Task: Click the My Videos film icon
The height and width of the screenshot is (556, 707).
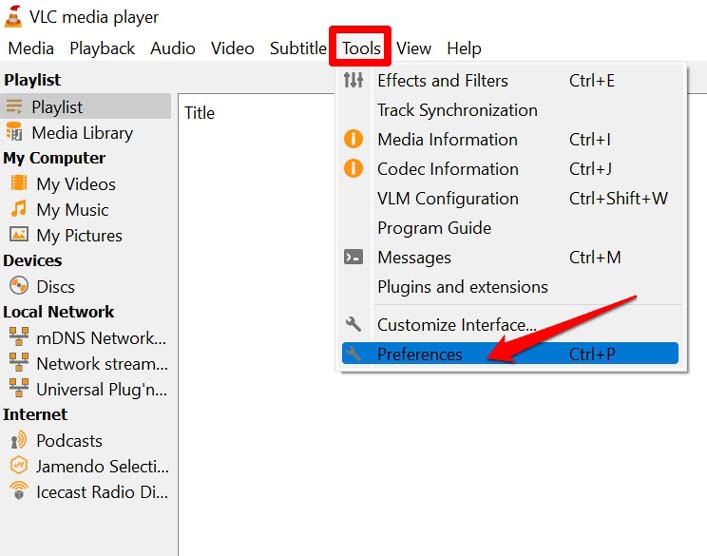Action: (x=19, y=183)
